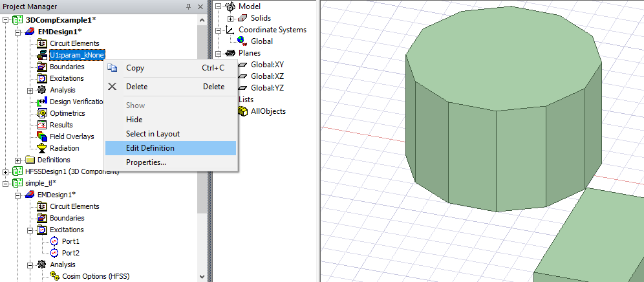Click the AllObjects list icon

click(243, 111)
